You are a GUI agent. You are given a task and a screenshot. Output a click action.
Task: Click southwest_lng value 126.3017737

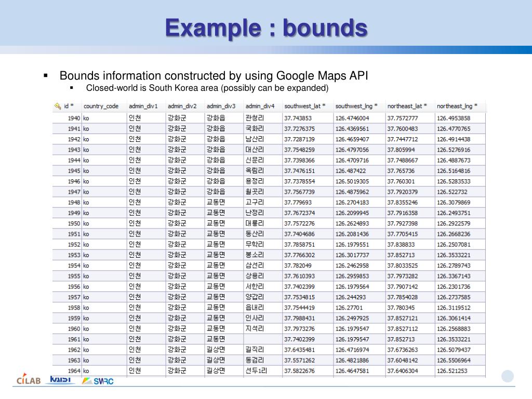pos(352,255)
